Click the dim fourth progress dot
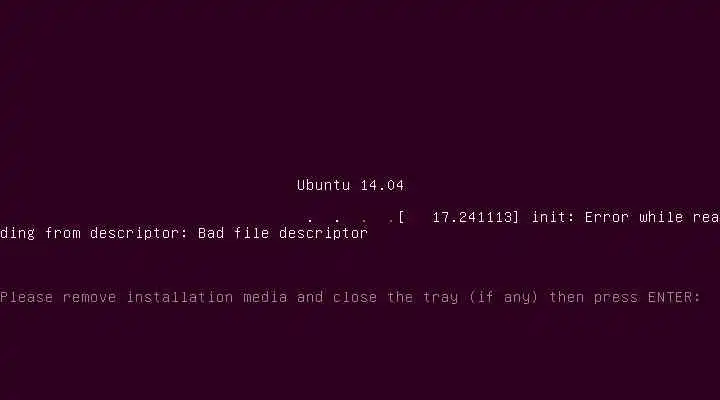 tap(391, 221)
